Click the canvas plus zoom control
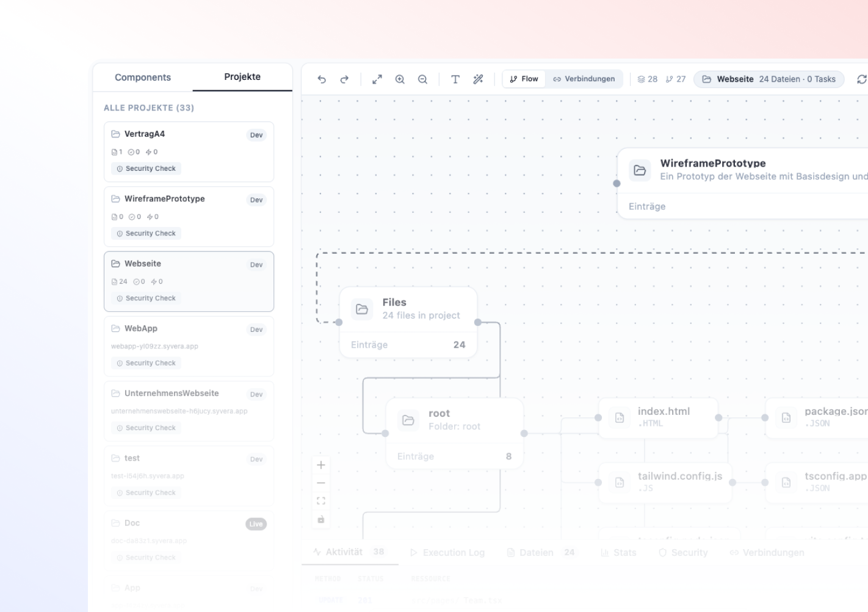 tap(321, 465)
